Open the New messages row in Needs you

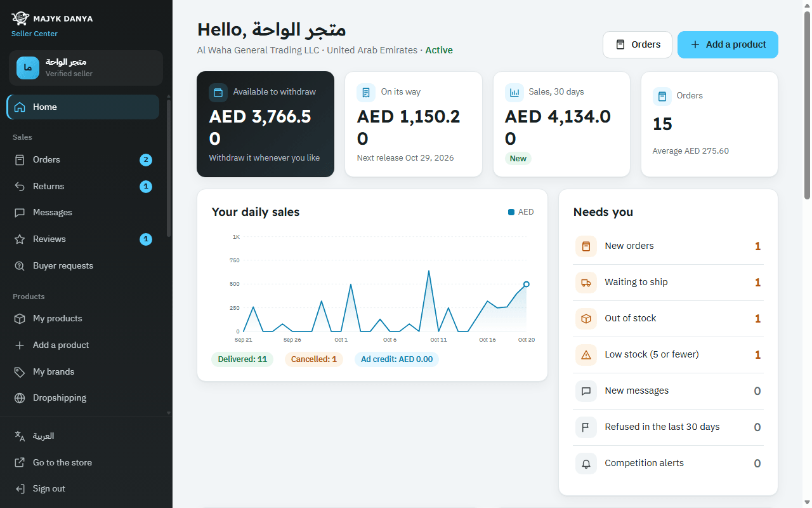click(668, 391)
